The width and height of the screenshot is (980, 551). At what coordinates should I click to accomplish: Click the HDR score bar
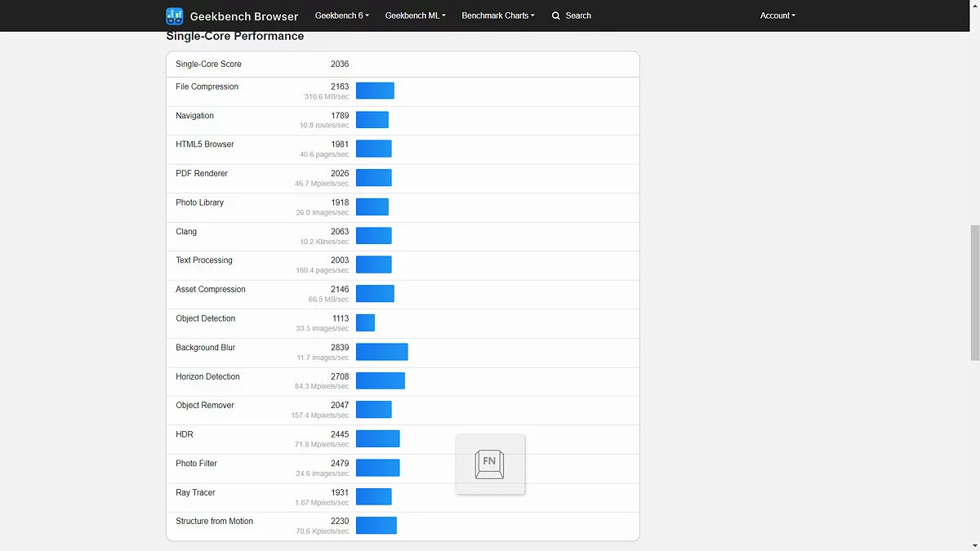(x=377, y=439)
